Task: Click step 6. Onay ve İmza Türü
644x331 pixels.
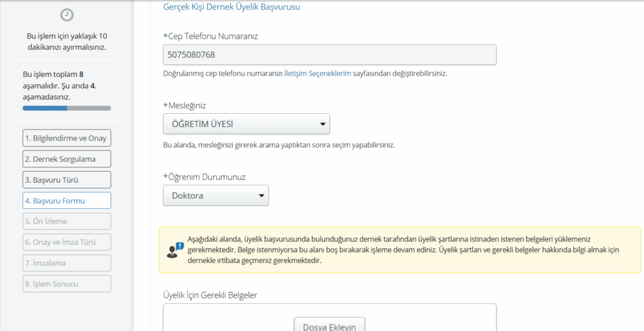Action: 67,242
